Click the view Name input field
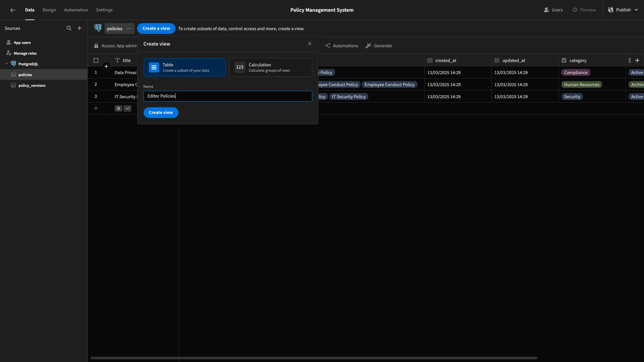644x362 pixels. click(228, 96)
